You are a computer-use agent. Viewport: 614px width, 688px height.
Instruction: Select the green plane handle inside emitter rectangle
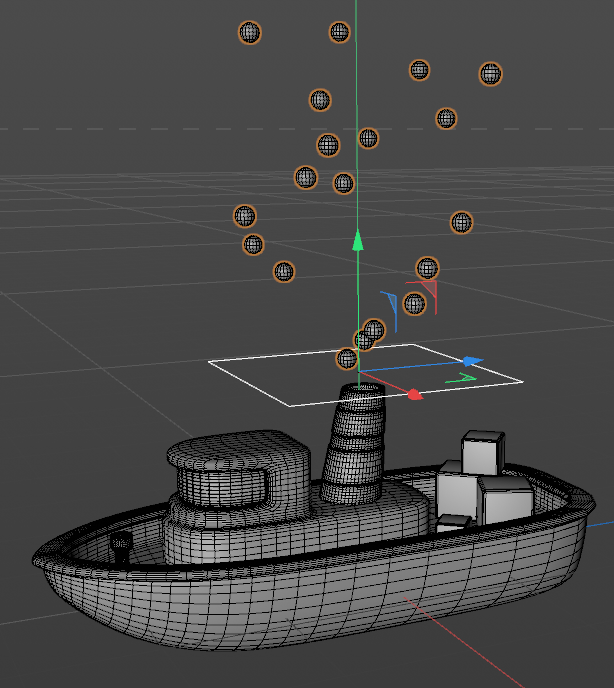pyautogui.click(x=460, y=378)
